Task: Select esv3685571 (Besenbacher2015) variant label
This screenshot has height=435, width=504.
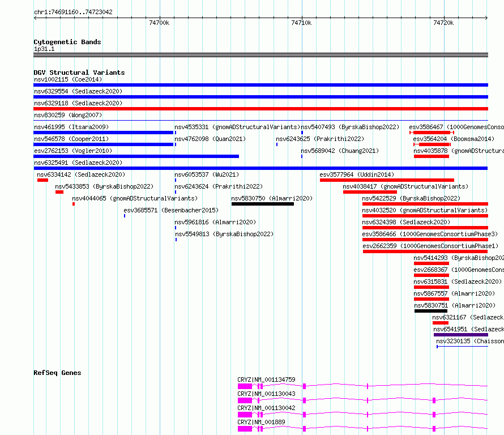Action: [171, 210]
